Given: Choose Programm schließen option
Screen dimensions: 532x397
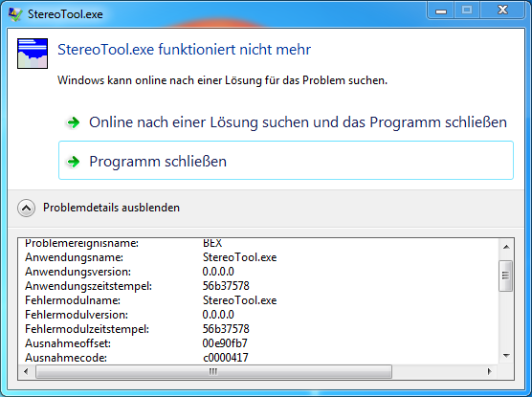Looking at the screenshot, I should pyautogui.click(x=286, y=160).
